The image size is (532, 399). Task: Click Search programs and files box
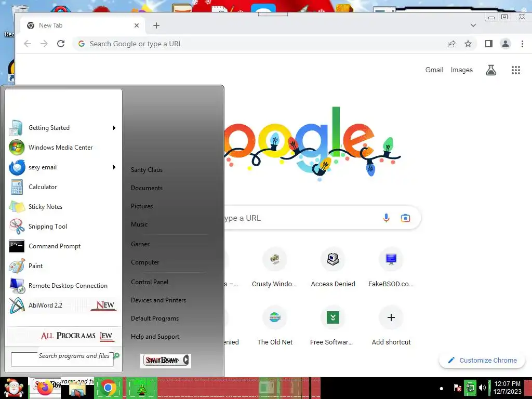pyautogui.click(x=62, y=360)
